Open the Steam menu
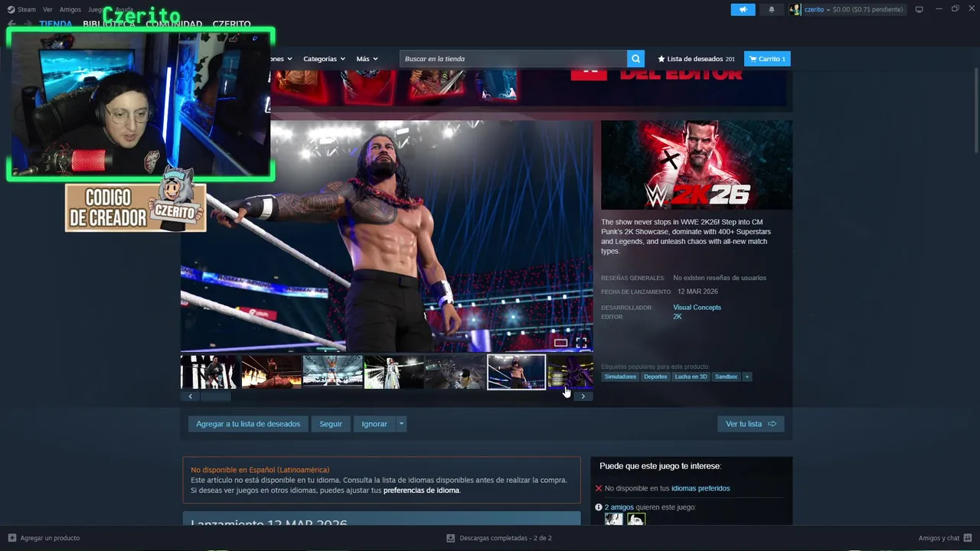 pos(21,10)
